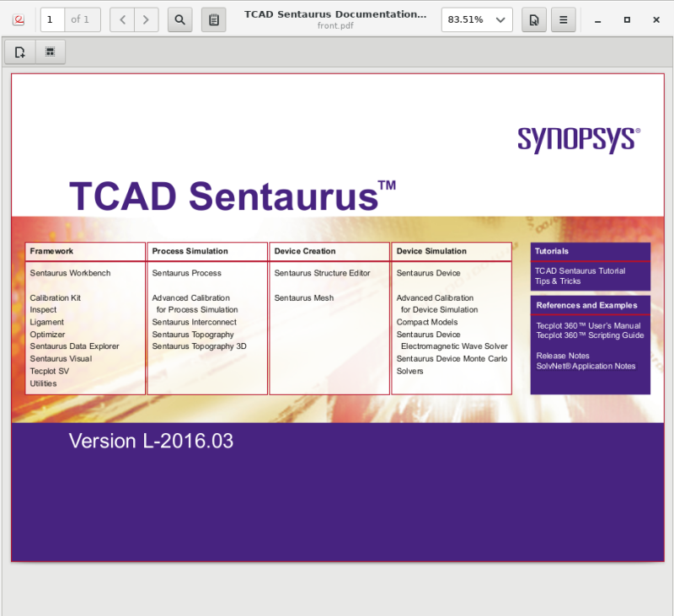Click the Document Viewer application logo
The width and height of the screenshot is (674, 616).
pos(18,19)
